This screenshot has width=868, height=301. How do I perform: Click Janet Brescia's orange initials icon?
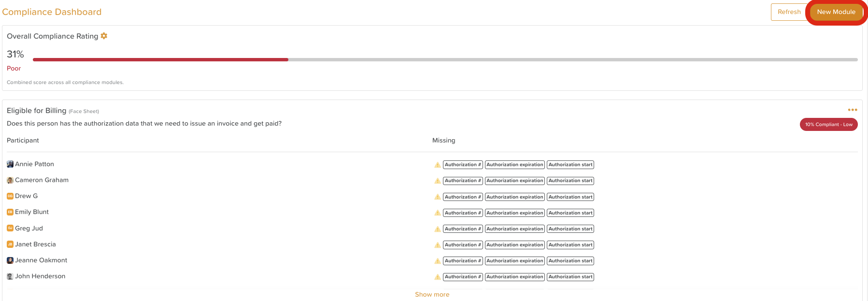(10, 244)
